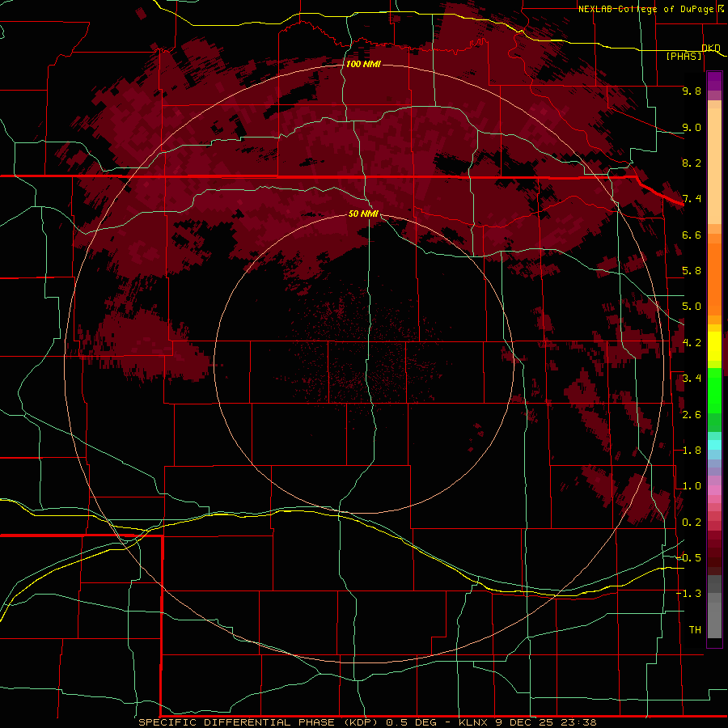
Task: Select the 0.2 scale value
Action: (692, 523)
